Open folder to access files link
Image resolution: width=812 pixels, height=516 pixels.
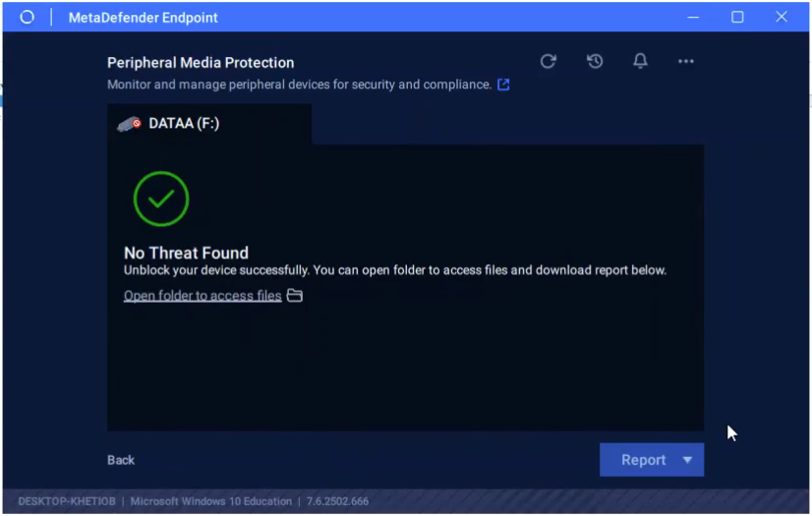[x=203, y=296]
